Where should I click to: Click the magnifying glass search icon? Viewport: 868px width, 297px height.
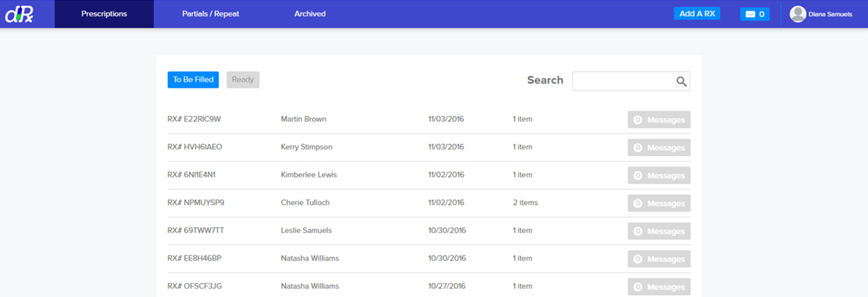[681, 82]
